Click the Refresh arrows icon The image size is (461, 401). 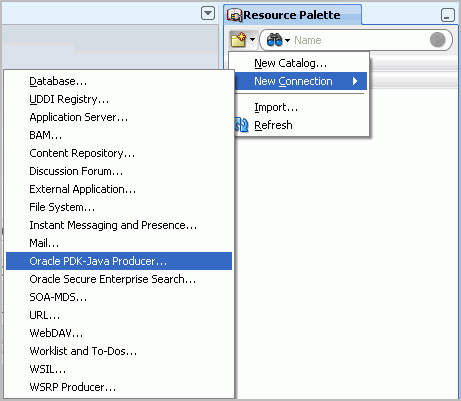(x=242, y=125)
